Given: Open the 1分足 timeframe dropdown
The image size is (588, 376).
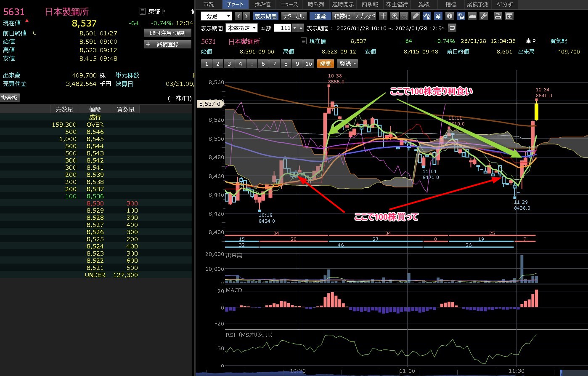Looking at the screenshot, I should [x=216, y=16].
